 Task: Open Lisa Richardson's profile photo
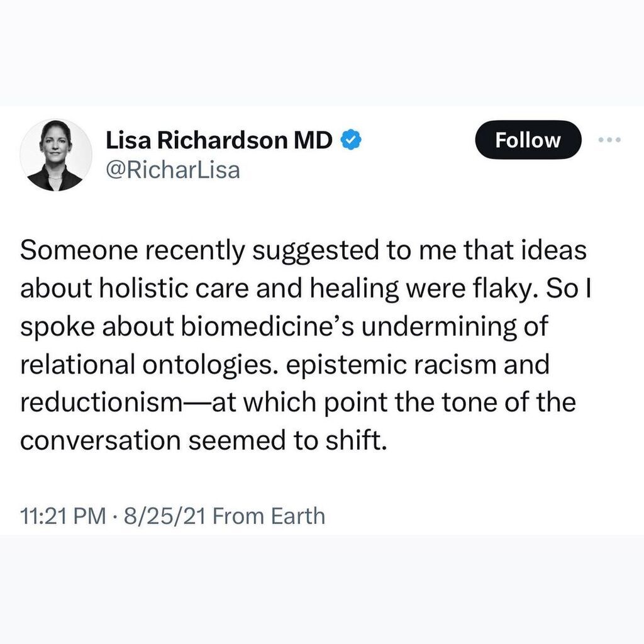pos(56,155)
